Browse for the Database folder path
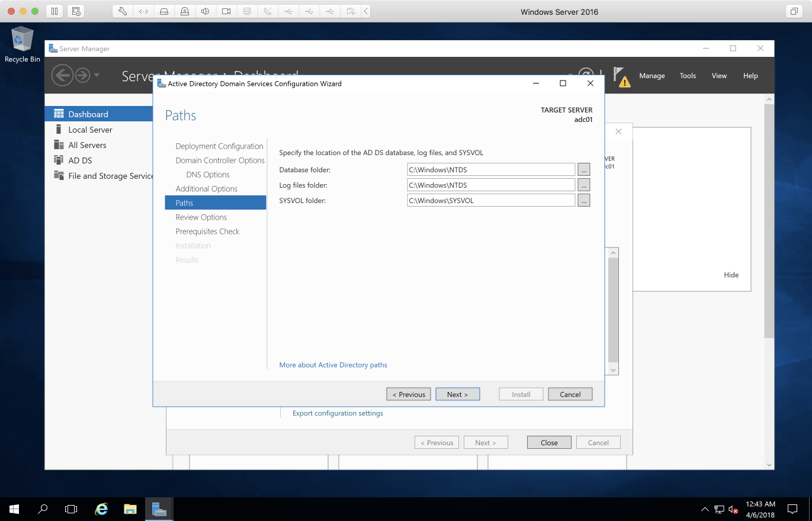The image size is (812, 521). (583, 170)
